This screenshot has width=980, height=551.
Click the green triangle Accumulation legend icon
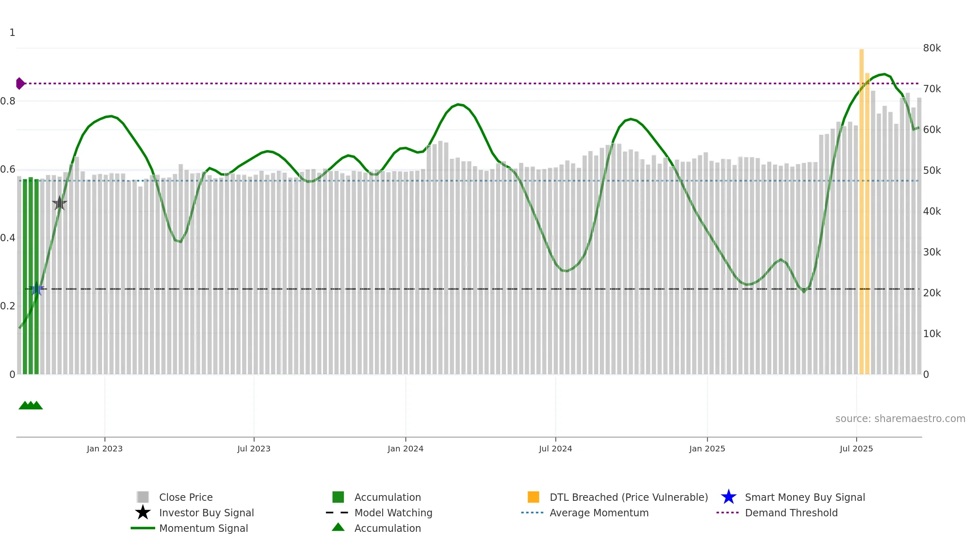(x=338, y=527)
